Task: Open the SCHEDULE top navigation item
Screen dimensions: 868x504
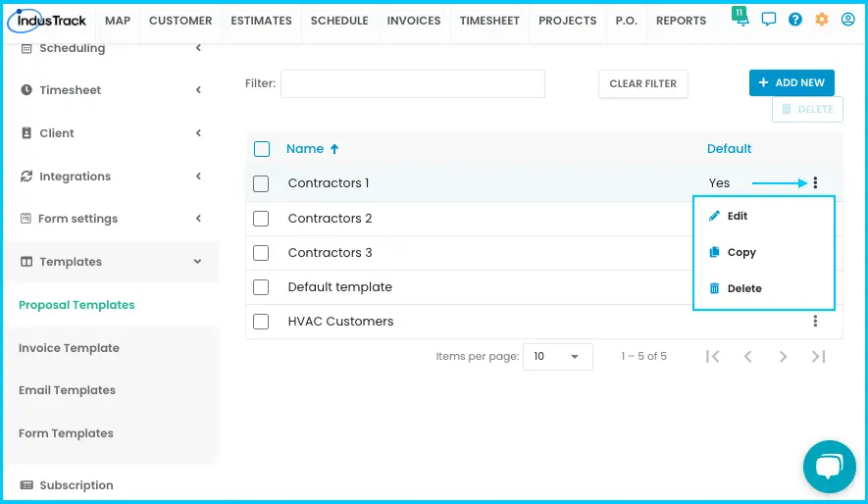Action: pyautogui.click(x=339, y=21)
